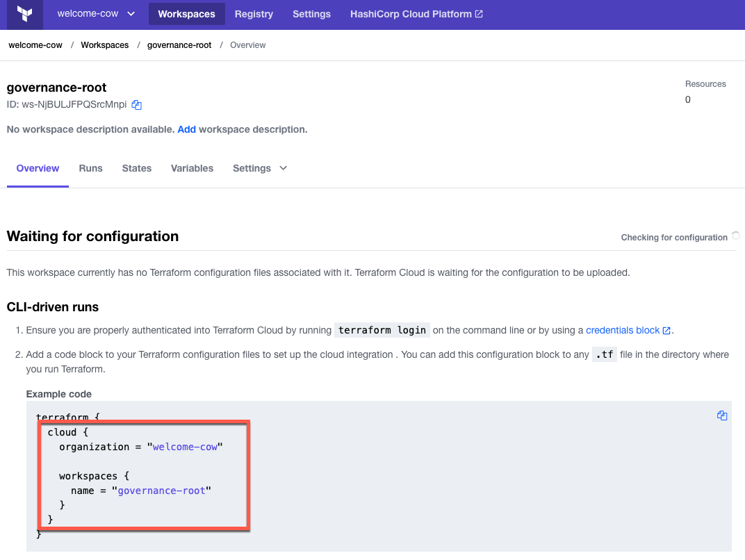Click the checking for configuration spinner icon

737,236
